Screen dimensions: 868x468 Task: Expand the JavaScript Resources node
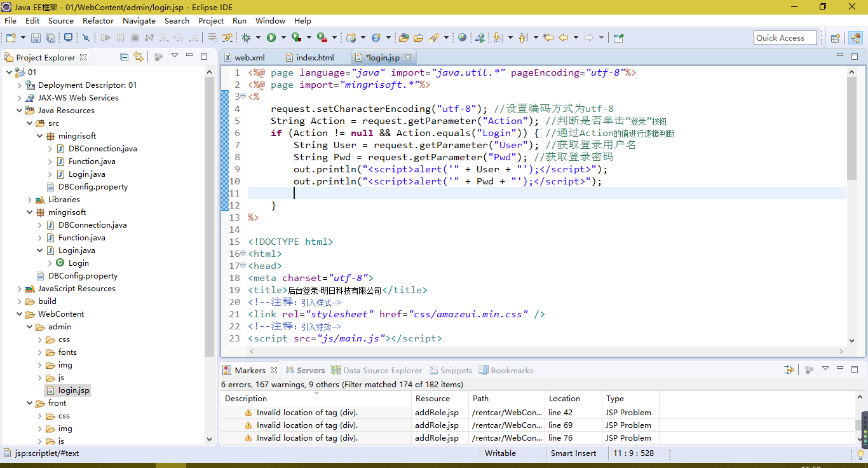point(19,289)
